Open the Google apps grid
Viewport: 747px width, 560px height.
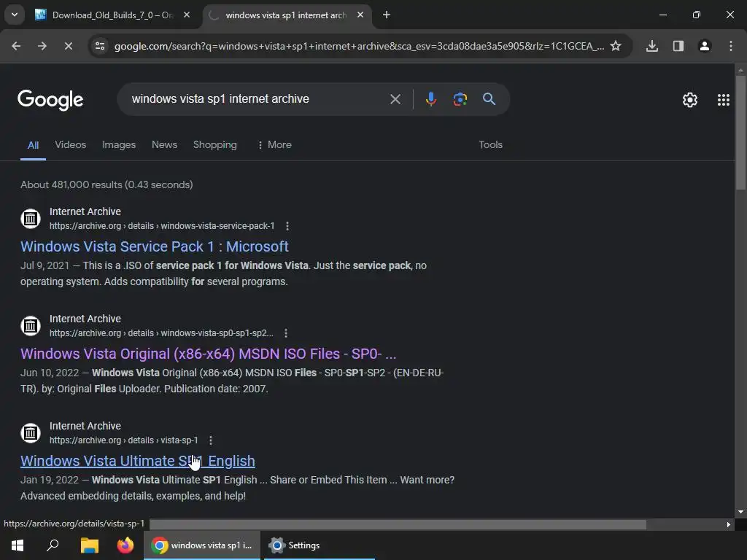pyautogui.click(x=724, y=100)
